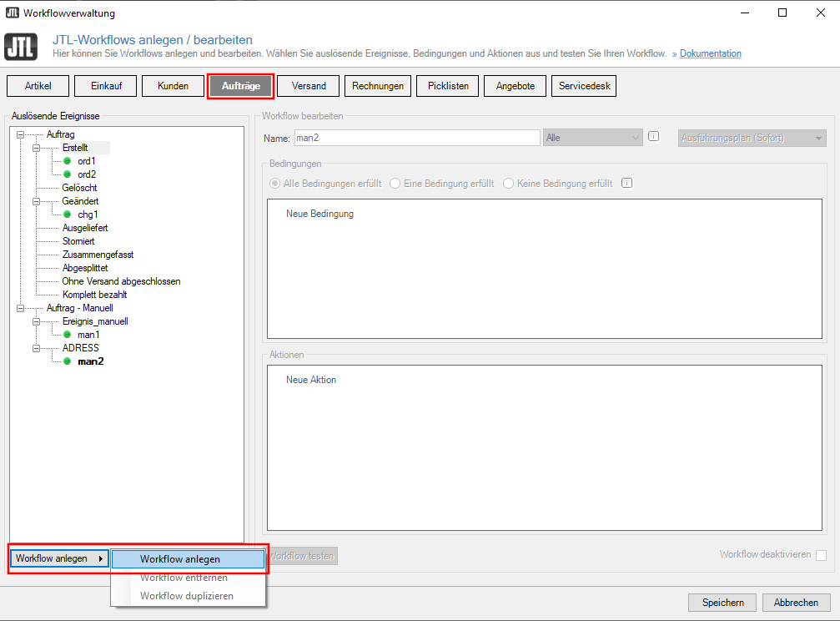Click green status dot of ord2
Image resolution: width=840 pixels, height=621 pixels.
point(68,174)
